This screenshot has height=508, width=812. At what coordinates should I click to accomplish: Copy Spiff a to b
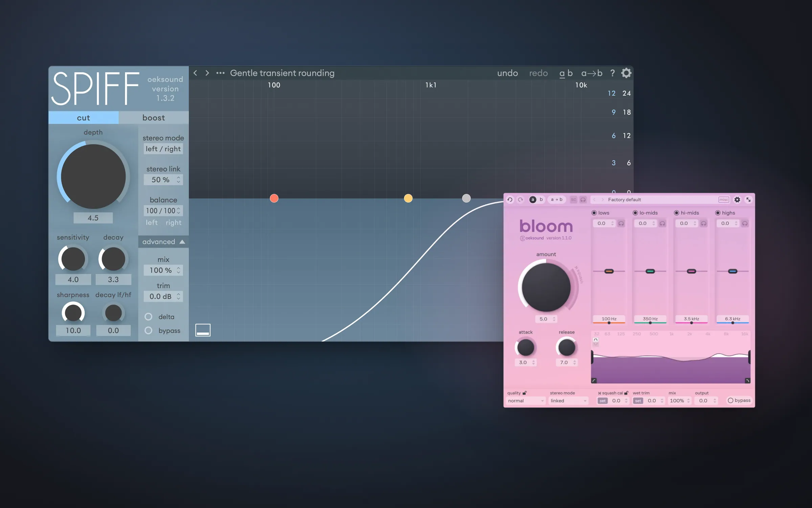(592, 73)
